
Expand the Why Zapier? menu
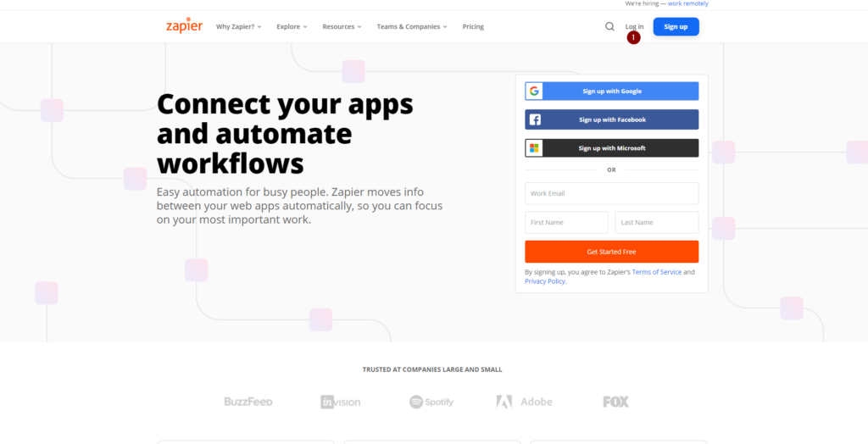click(x=238, y=26)
